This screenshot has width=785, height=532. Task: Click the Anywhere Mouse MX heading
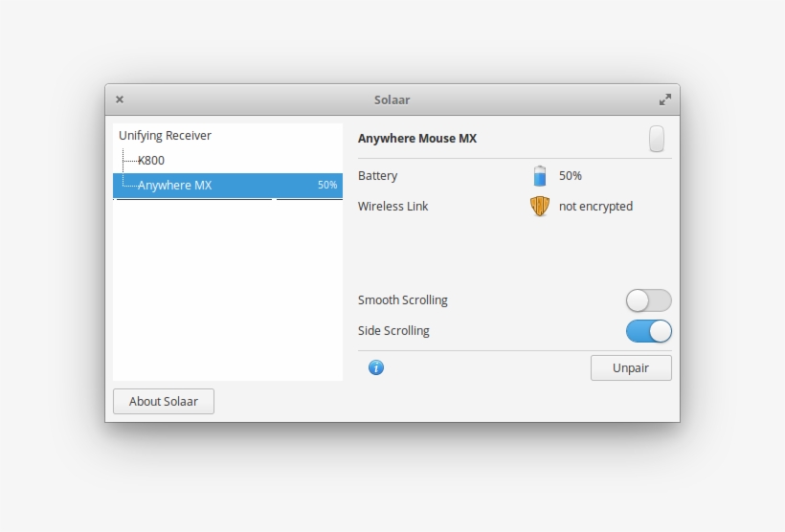pyautogui.click(x=417, y=139)
